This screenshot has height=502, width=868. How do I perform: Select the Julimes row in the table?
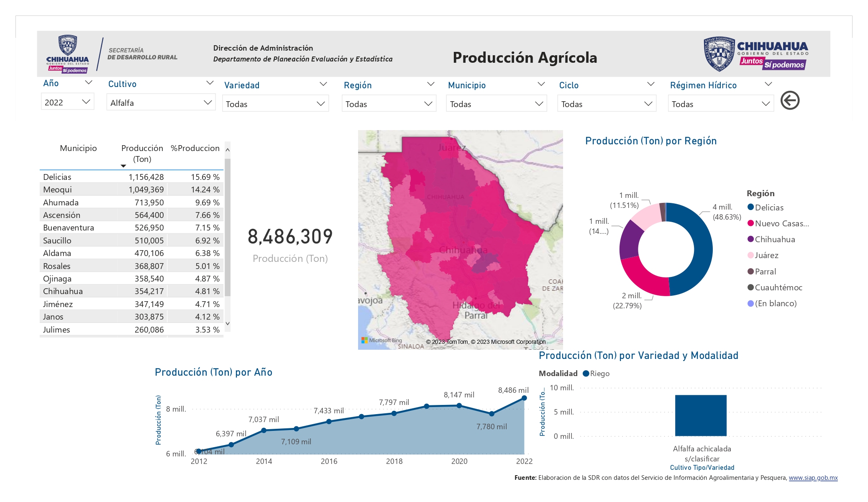131,330
